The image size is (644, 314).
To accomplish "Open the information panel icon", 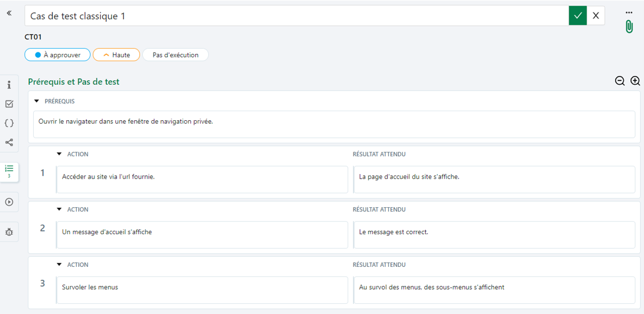I will point(9,85).
